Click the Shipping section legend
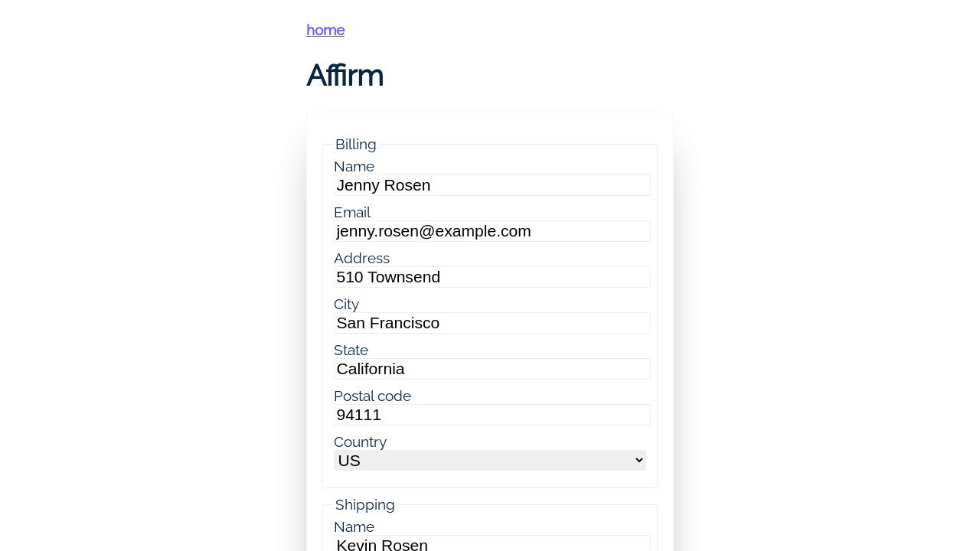 (364, 504)
